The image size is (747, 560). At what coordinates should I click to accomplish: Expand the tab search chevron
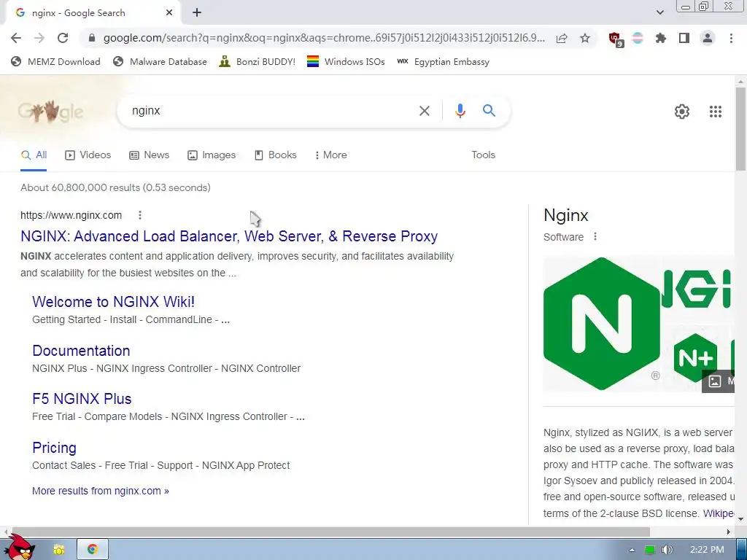(659, 13)
